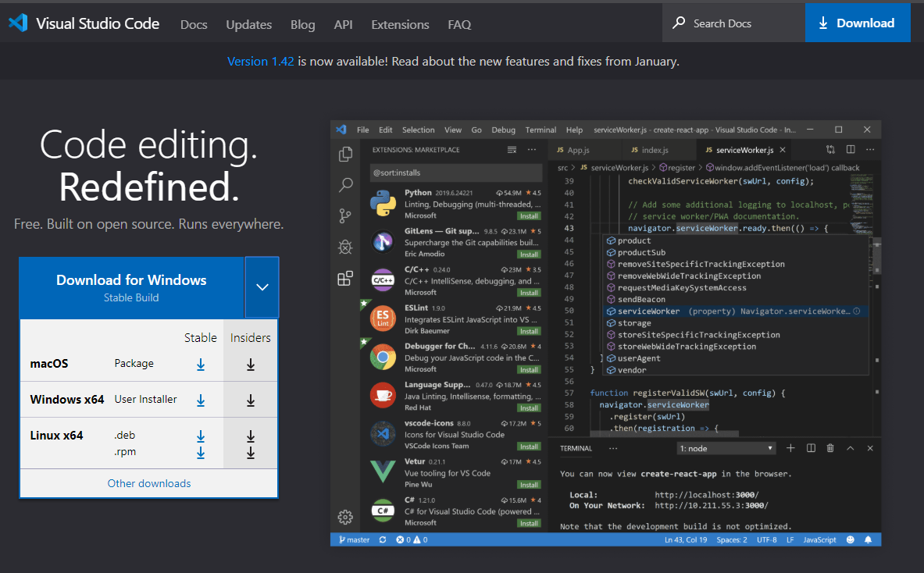Download Linux x64 Insiders .deb package
Screen dimensions: 924x573
click(251, 436)
